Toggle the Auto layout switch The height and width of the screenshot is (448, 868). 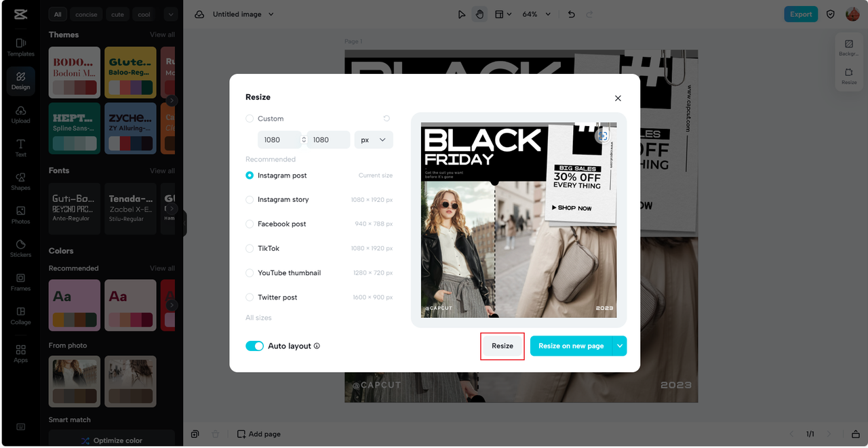255,346
